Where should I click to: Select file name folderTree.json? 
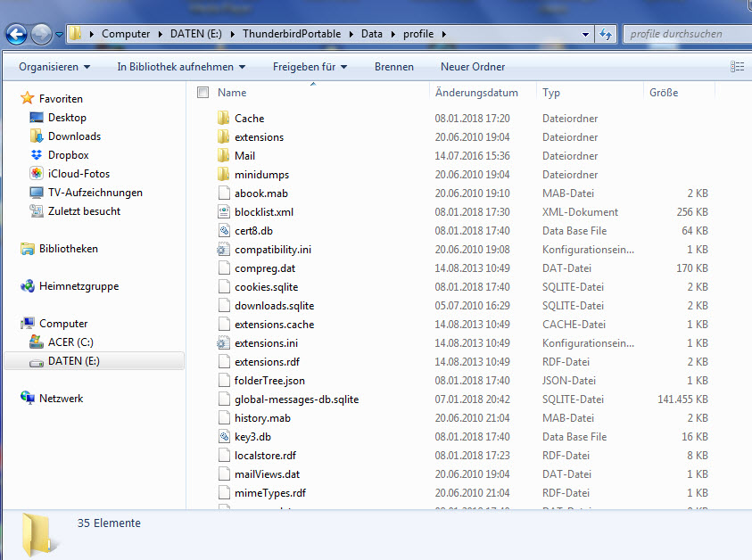269,381
